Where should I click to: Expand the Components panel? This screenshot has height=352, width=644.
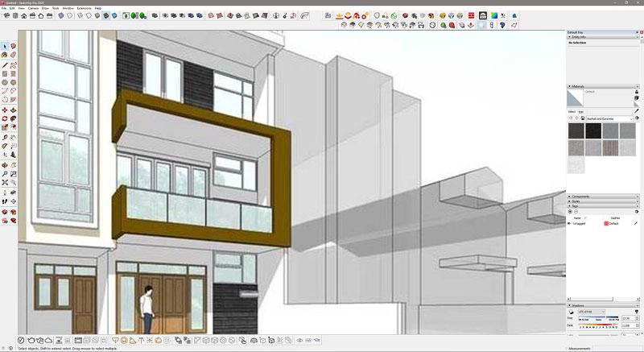pyautogui.click(x=569, y=197)
